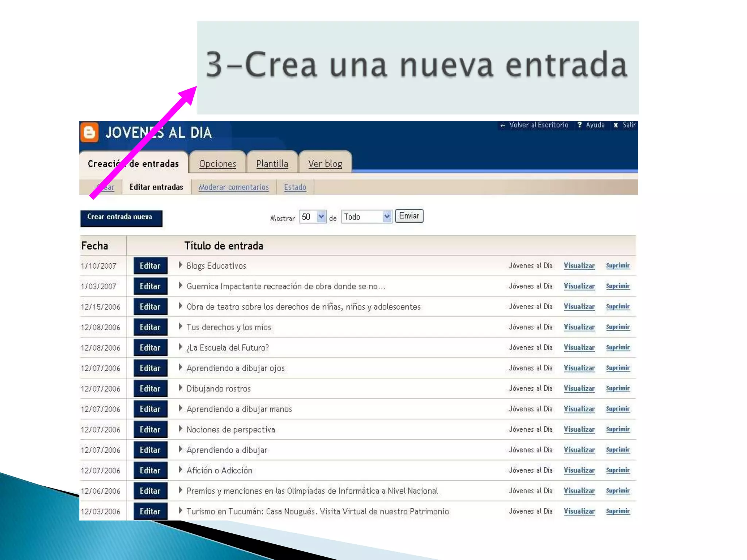Viewport: 747px width, 560px height.
Task: Click the date 1/10/2007
Action: point(98,266)
